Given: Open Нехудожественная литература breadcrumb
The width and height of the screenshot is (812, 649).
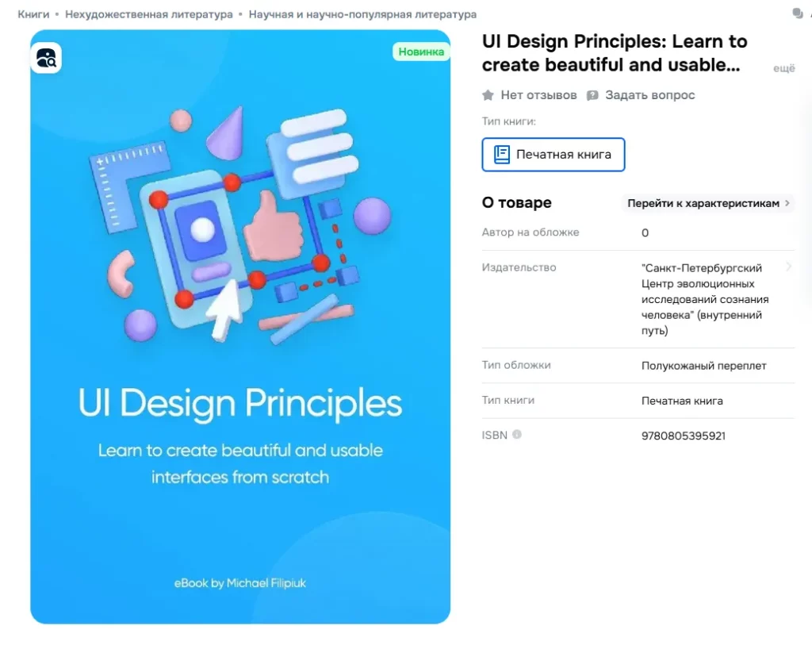Looking at the screenshot, I should 148,14.
